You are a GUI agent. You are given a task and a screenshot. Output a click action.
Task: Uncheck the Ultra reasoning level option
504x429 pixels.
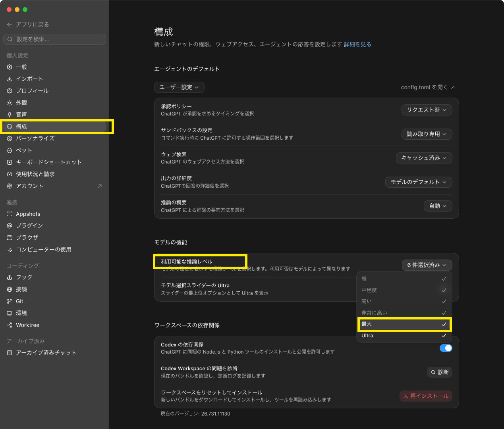coord(404,336)
